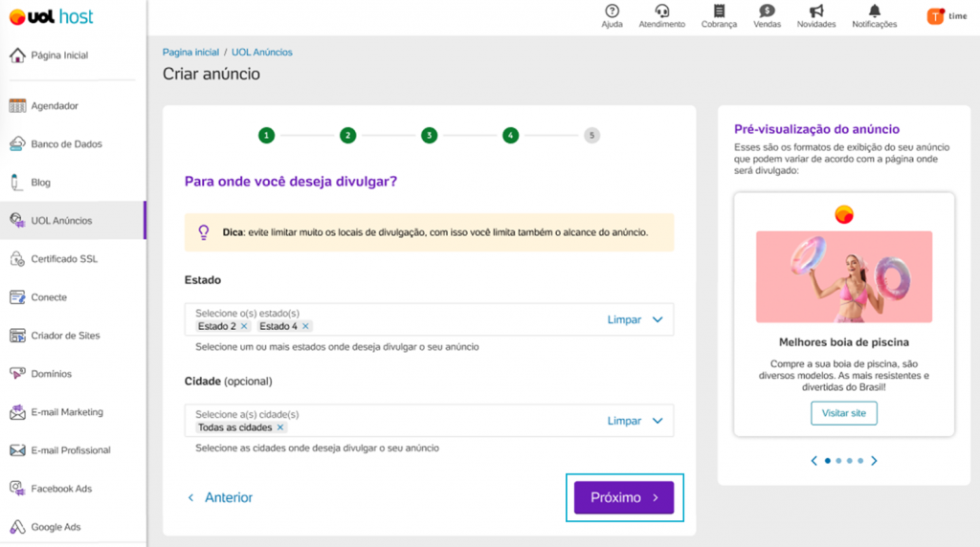The width and height of the screenshot is (980, 547).
Task: Expand the Estado dropdown arrow
Action: coord(657,319)
